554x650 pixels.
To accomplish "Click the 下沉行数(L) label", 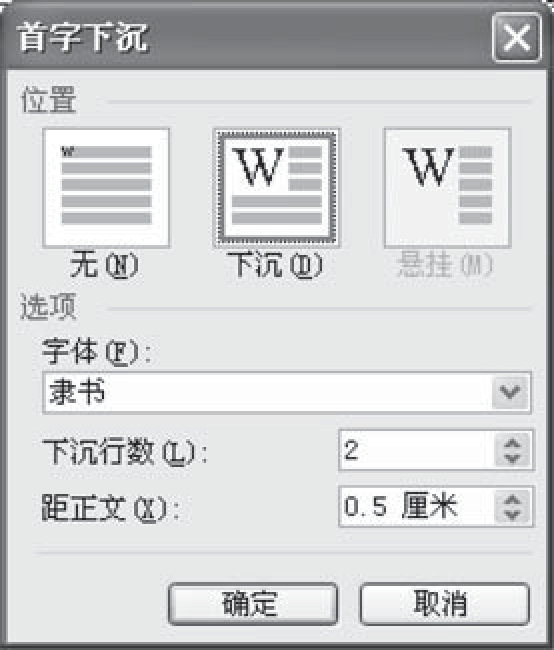I will click(124, 452).
